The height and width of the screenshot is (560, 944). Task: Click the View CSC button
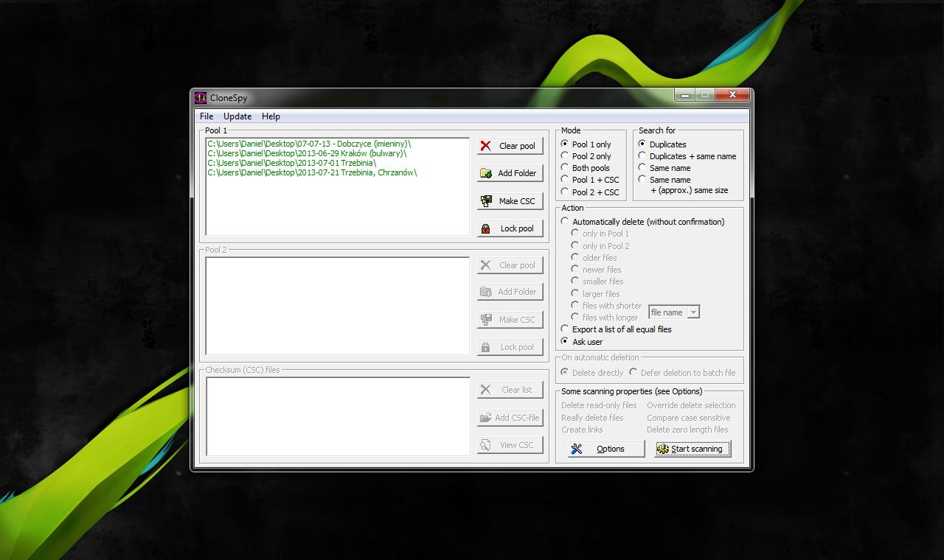(x=510, y=445)
